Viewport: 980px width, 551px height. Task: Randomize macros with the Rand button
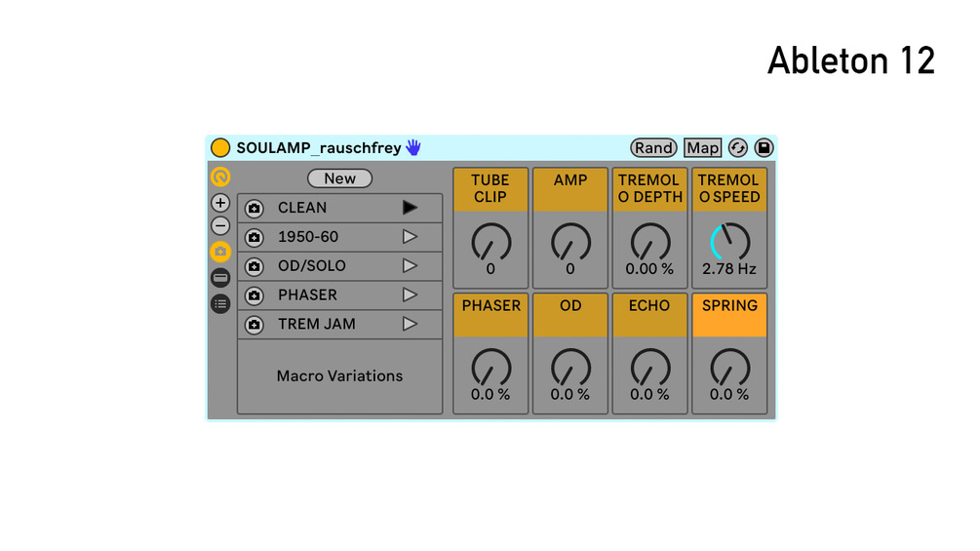click(653, 148)
